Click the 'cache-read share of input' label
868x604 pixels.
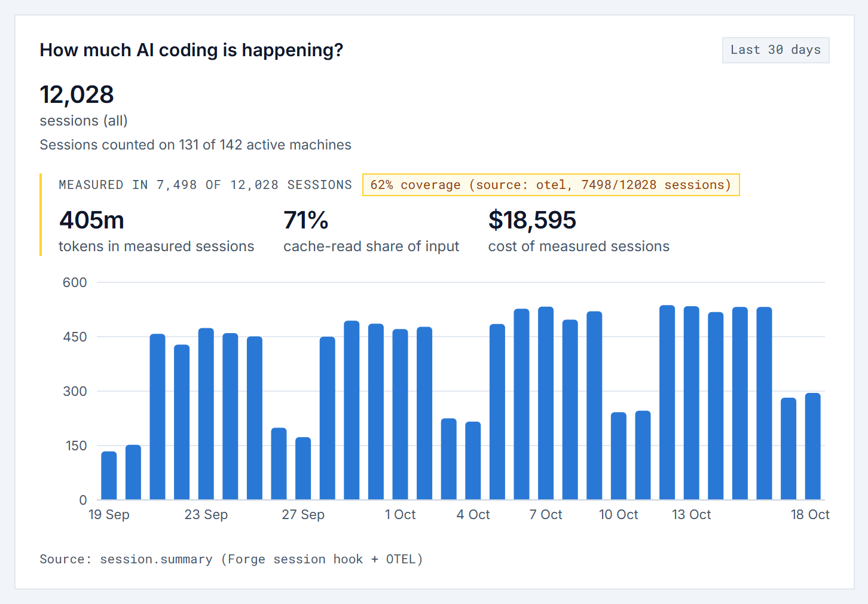pos(371,246)
